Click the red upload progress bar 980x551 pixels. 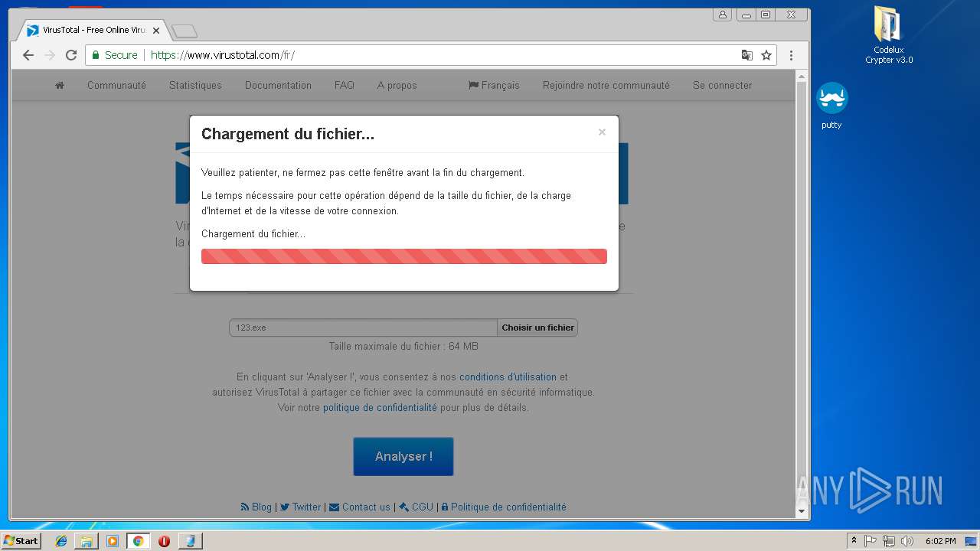(404, 256)
